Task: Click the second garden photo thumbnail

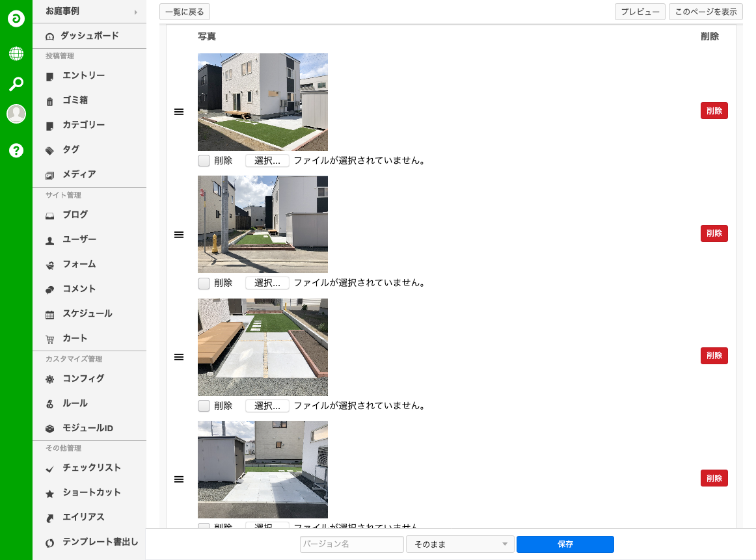Action: point(263,224)
